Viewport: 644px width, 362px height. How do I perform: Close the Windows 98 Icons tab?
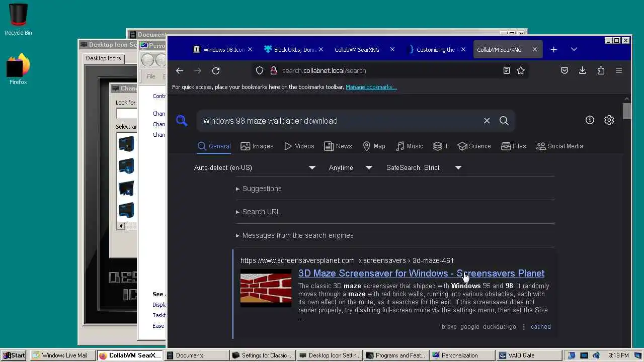click(x=250, y=50)
